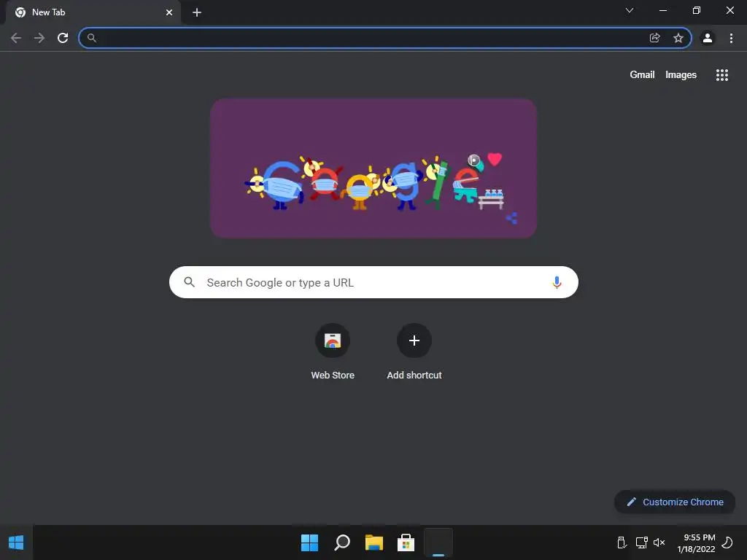Bookmark this tab with the star icon
Screen dimensions: 747x560
678,38
